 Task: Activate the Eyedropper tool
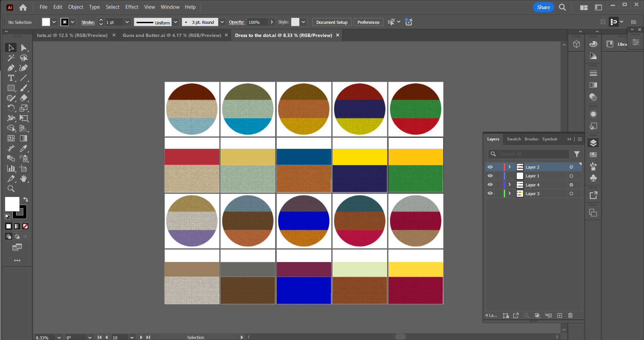(x=24, y=148)
